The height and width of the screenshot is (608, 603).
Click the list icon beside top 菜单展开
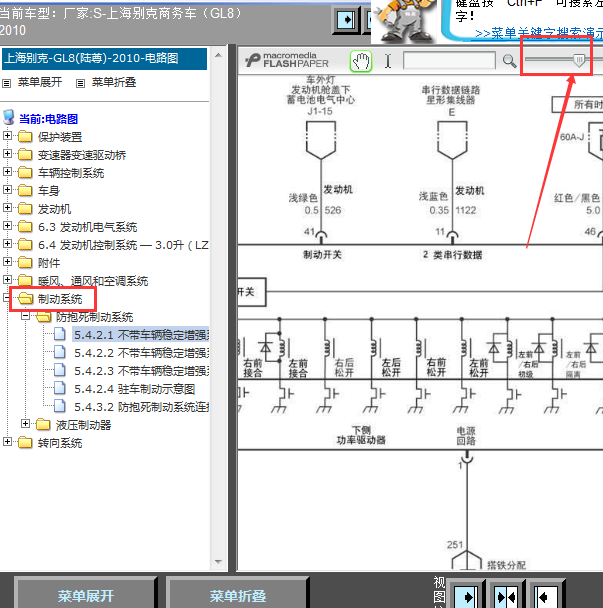[x=6, y=83]
